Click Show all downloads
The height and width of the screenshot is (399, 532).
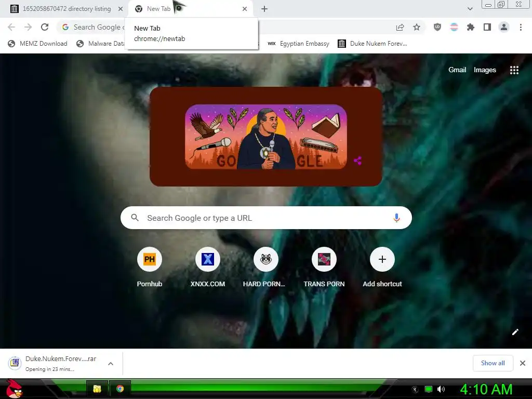click(493, 363)
